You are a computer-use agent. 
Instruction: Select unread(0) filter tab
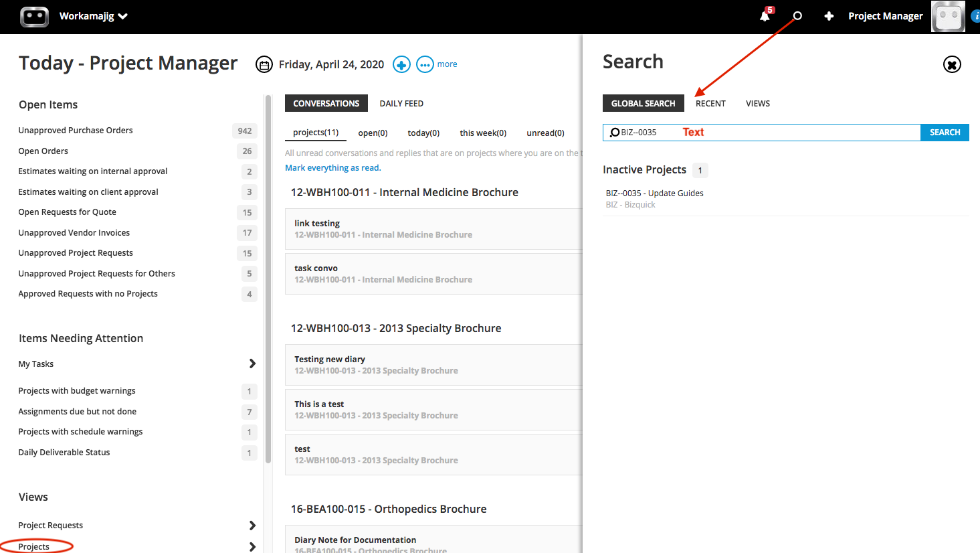click(545, 133)
